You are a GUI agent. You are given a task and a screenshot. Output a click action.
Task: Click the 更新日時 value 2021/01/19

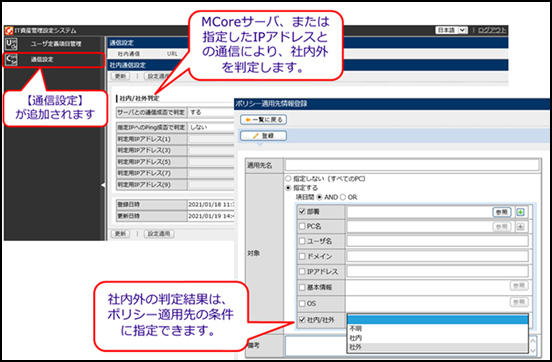[x=211, y=216]
